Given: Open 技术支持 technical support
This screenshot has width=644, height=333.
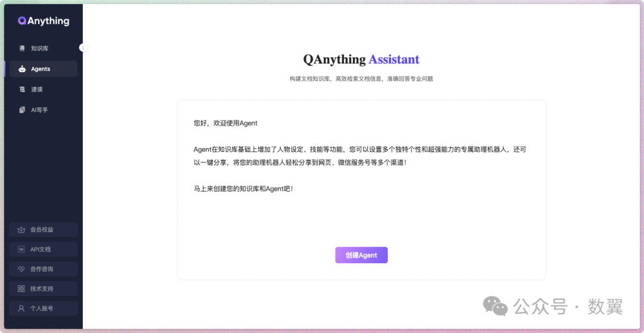Looking at the screenshot, I should click(44, 289).
